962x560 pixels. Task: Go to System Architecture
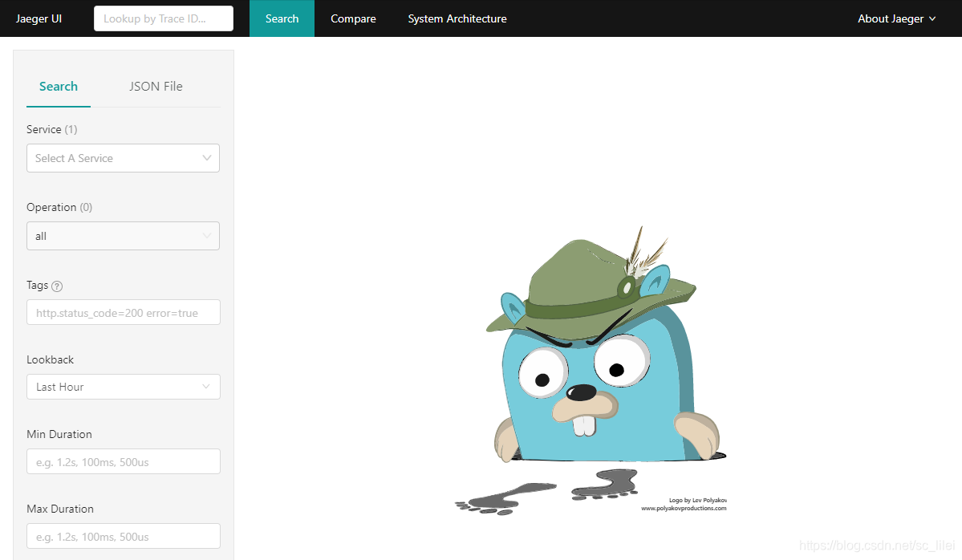457,18
